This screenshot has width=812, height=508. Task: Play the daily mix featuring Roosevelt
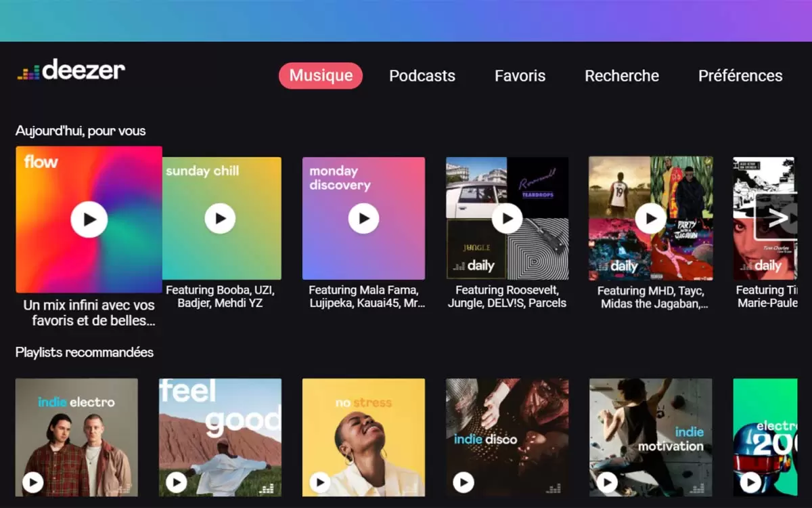click(507, 218)
